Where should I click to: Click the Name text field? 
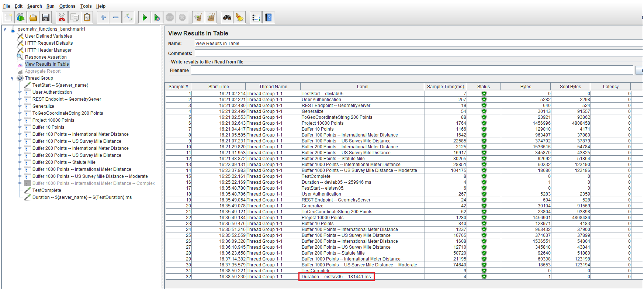pos(419,44)
